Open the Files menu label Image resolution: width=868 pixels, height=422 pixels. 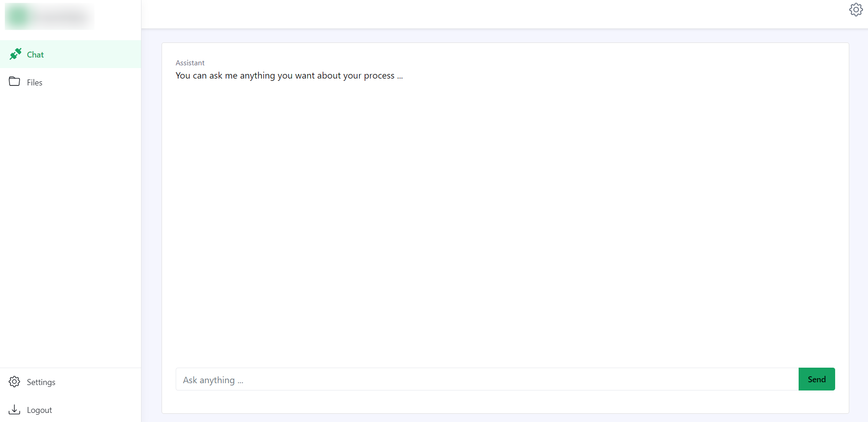coord(35,83)
